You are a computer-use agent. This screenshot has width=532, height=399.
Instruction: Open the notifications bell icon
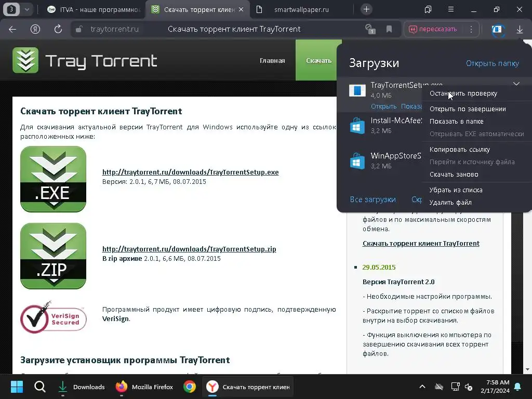(518, 387)
